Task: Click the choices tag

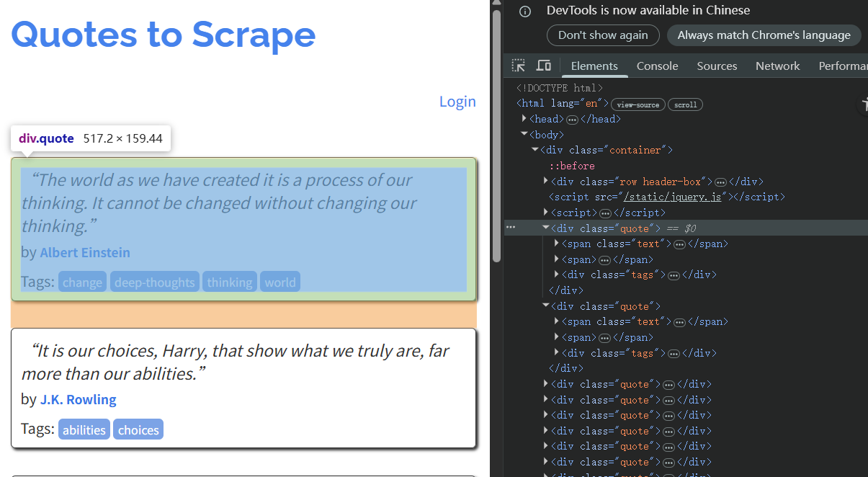Action: [138, 429]
